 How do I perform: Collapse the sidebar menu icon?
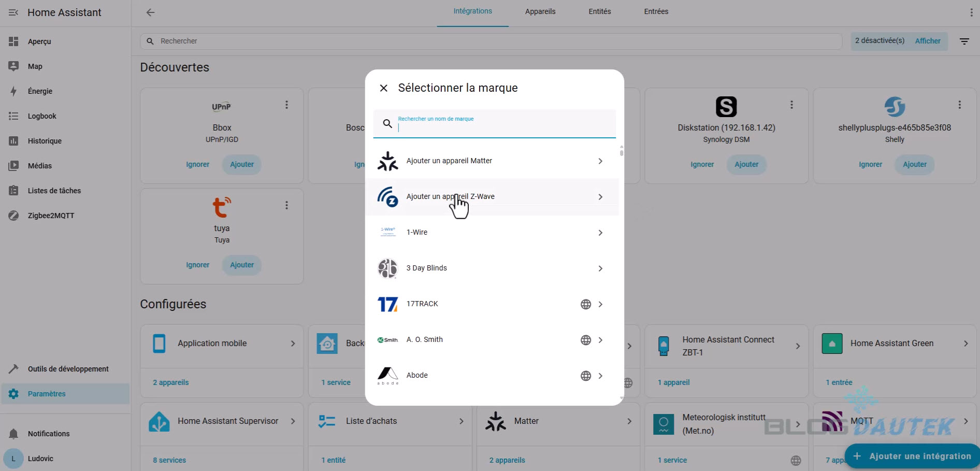point(13,12)
